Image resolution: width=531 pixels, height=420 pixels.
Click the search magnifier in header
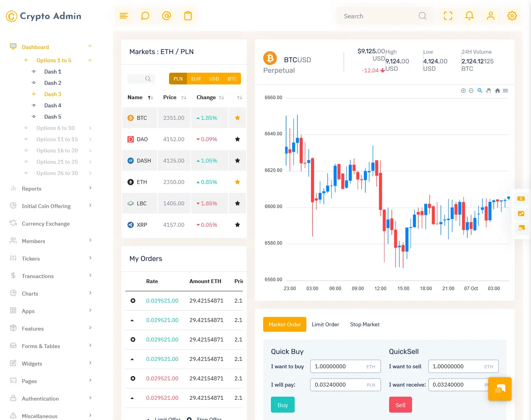pos(423,16)
